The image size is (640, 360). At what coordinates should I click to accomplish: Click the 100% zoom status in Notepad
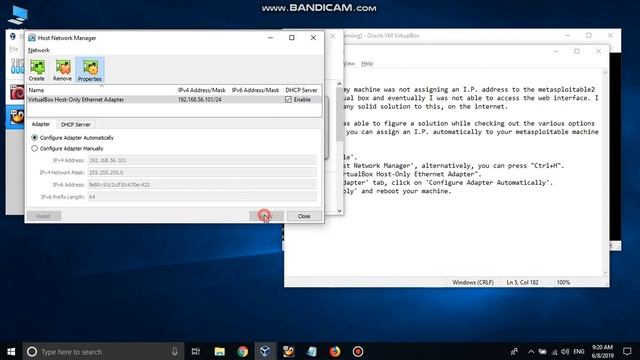[x=563, y=282]
